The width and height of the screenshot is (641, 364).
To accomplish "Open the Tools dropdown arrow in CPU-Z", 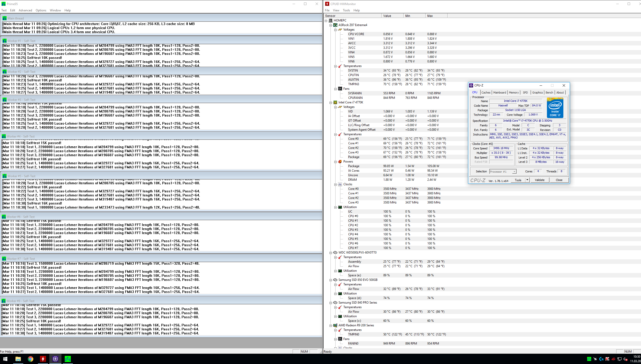I will pos(527,180).
